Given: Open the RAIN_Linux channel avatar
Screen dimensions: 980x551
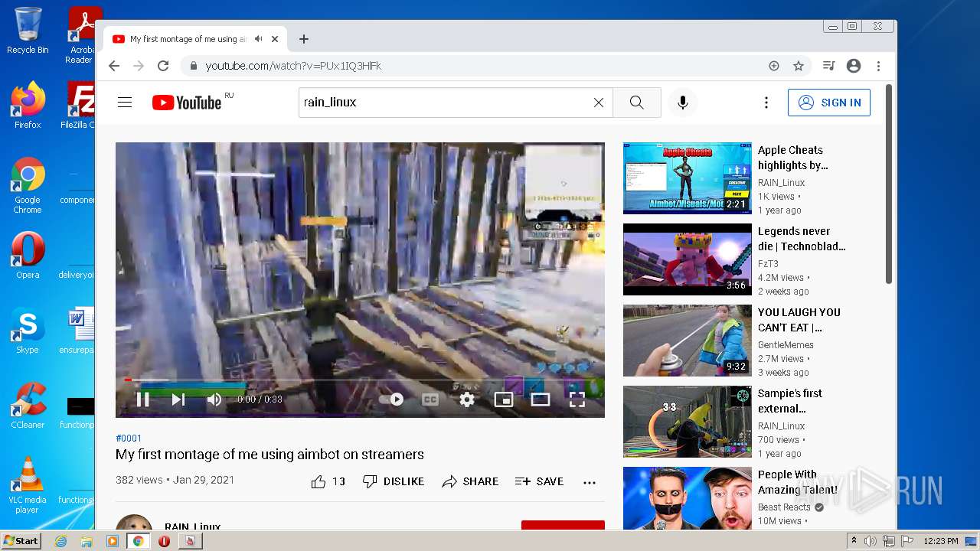Looking at the screenshot, I should tap(134, 522).
